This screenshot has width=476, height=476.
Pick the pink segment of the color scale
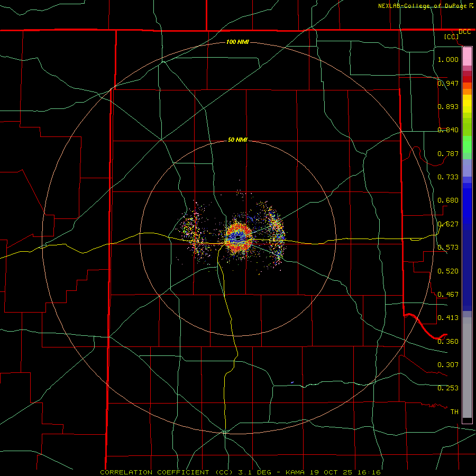[467, 57]
